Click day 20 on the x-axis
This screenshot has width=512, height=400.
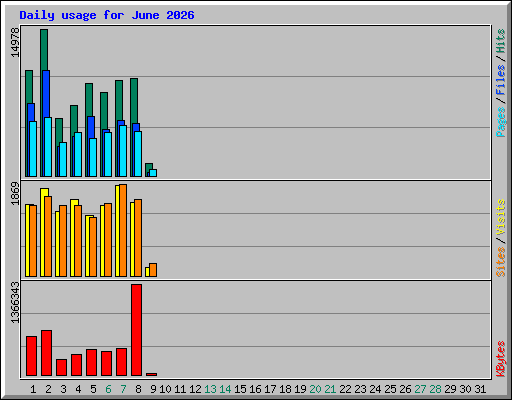tap(315, 389)
